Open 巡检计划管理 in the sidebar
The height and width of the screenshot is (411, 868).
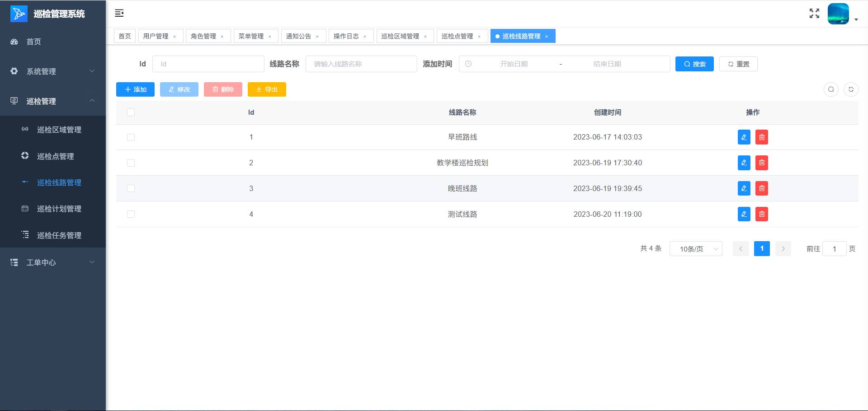59,209
